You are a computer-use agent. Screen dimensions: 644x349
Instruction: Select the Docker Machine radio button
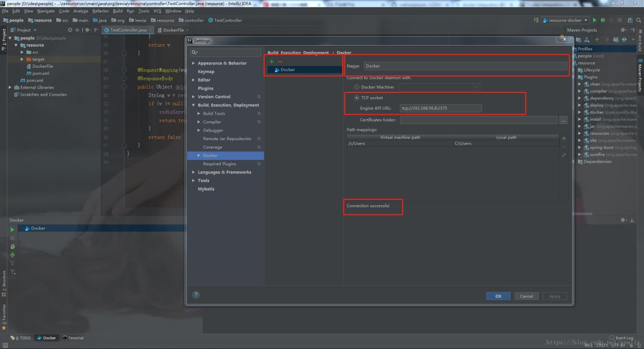[x=357, y=87]
